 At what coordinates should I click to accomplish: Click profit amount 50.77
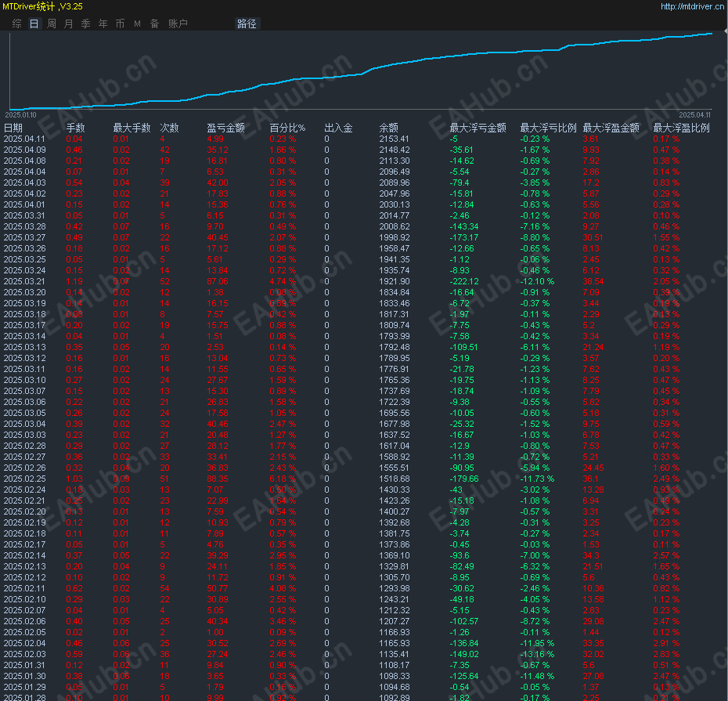coord(218,588)
